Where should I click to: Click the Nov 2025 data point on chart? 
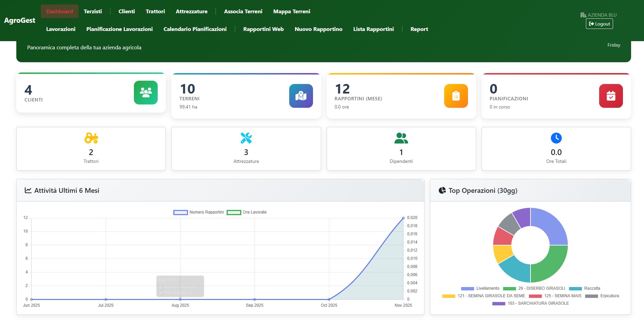[403, 218]
